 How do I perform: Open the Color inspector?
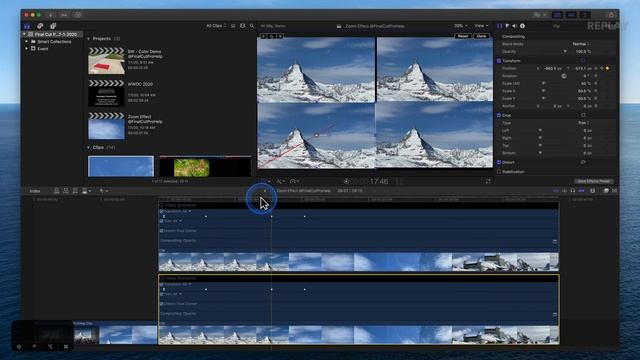tap(507, 26)
